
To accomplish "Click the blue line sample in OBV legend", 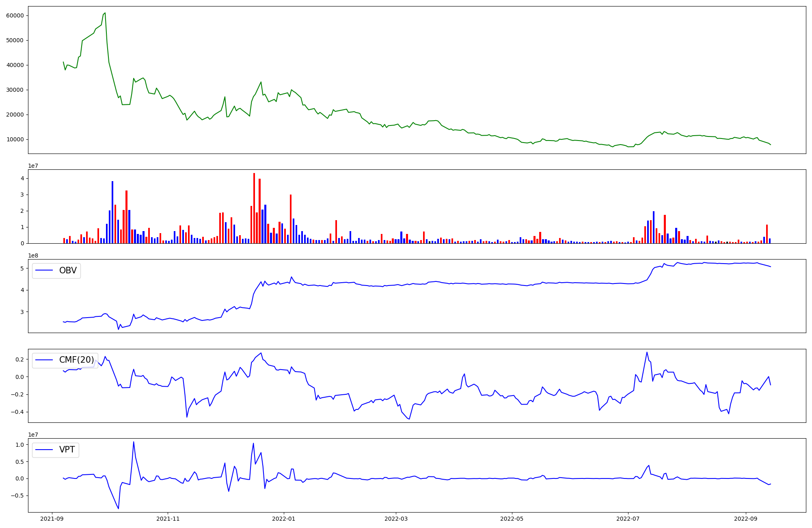I will tap(45, 270).
